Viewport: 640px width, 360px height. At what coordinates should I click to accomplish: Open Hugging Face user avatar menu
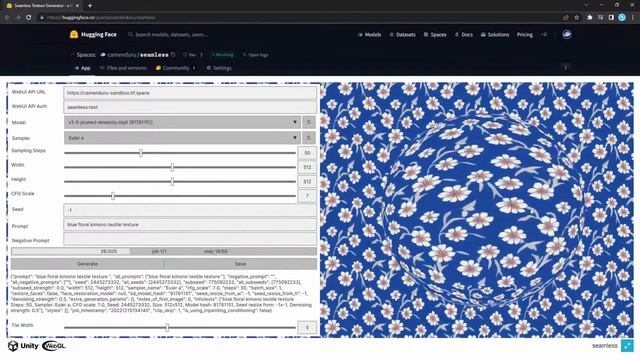[567, 35]
